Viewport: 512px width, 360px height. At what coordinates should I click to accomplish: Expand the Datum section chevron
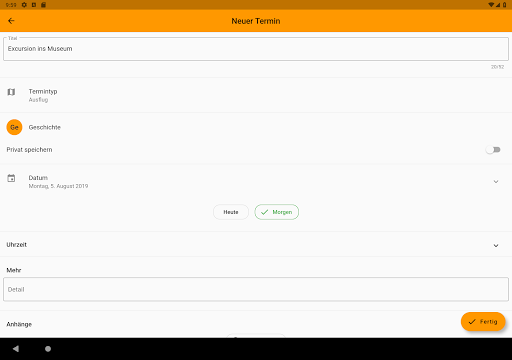(x=496, y=182)
